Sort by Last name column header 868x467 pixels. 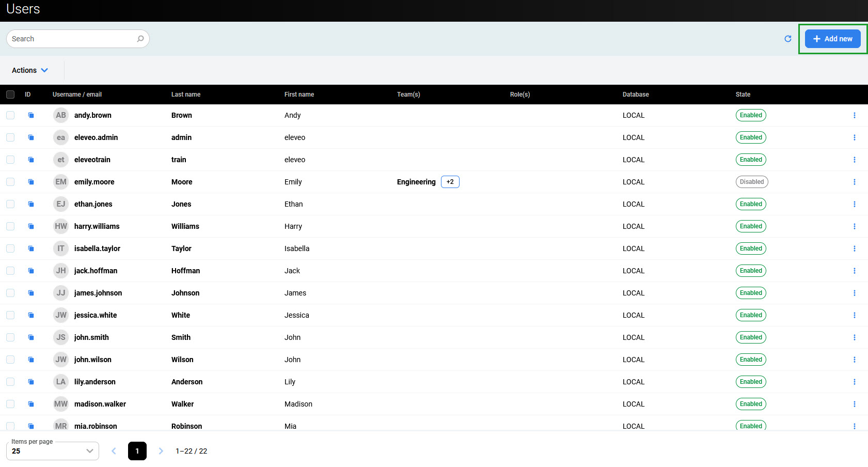click(x=185, y=95)
